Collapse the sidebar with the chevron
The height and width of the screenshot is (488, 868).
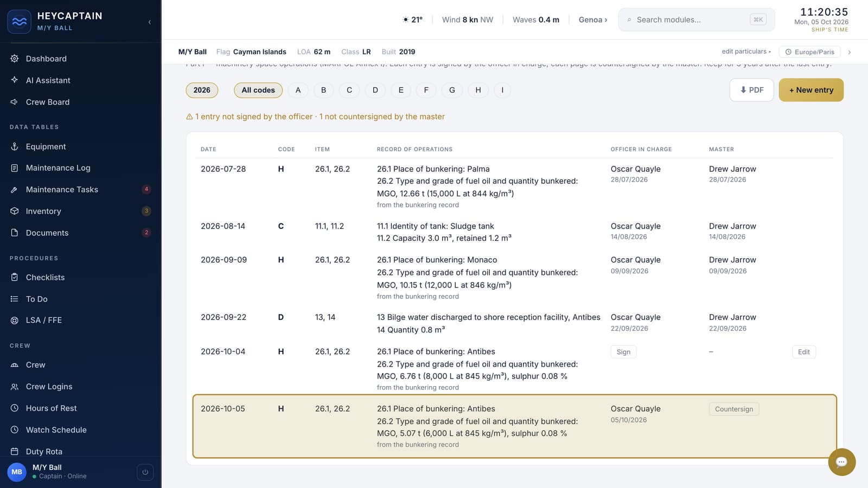click(149, 22)
